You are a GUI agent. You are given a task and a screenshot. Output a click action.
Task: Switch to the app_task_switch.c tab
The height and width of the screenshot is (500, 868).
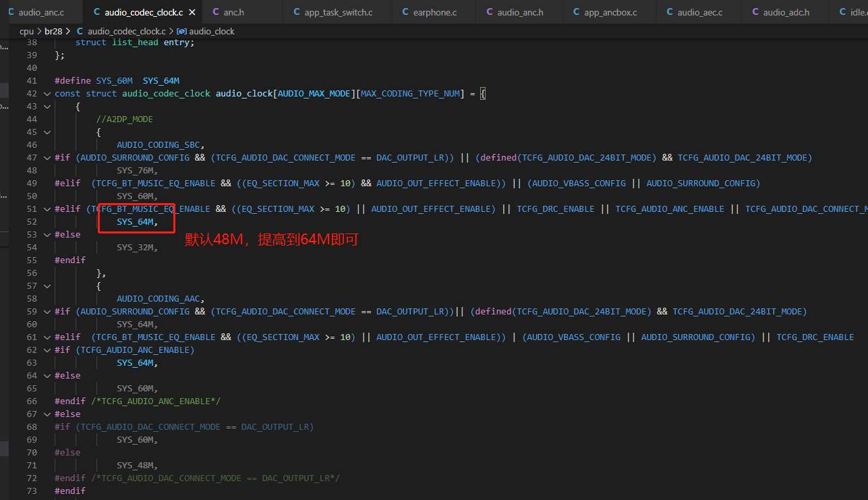click(x=339, y=13)
